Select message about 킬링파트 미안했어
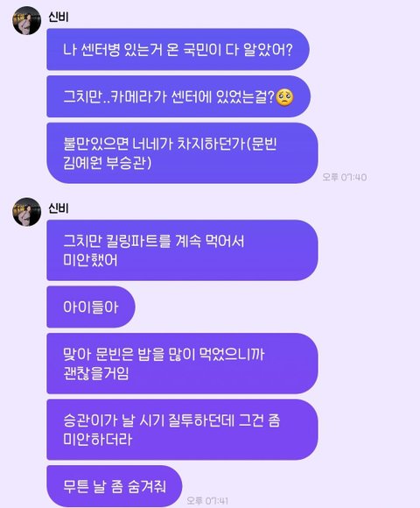 (182, 250)
